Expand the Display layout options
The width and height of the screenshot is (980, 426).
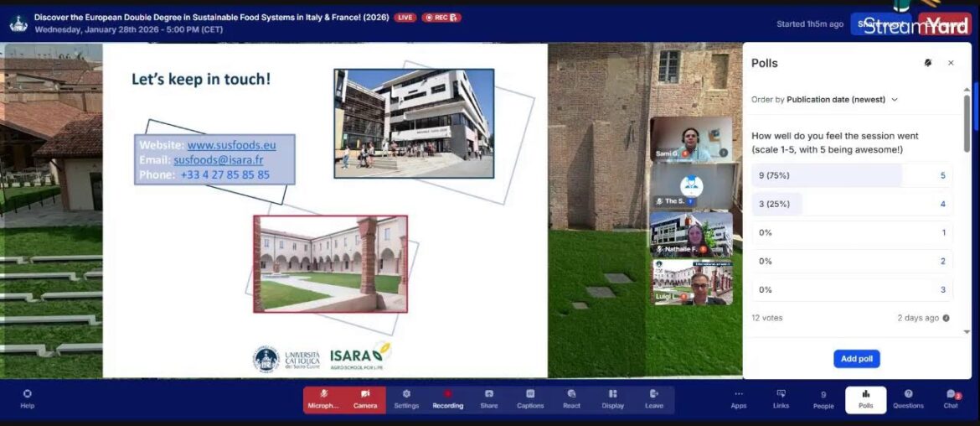[x=612, y=399]
